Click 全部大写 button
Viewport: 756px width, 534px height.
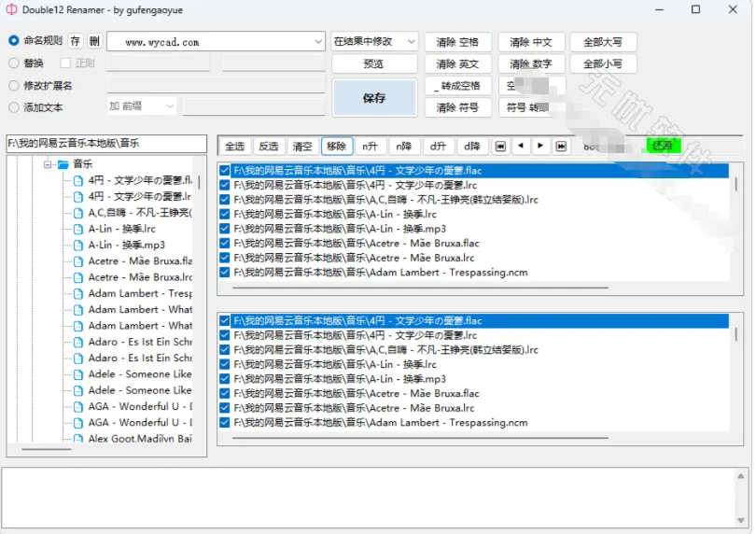pos(603,42)
